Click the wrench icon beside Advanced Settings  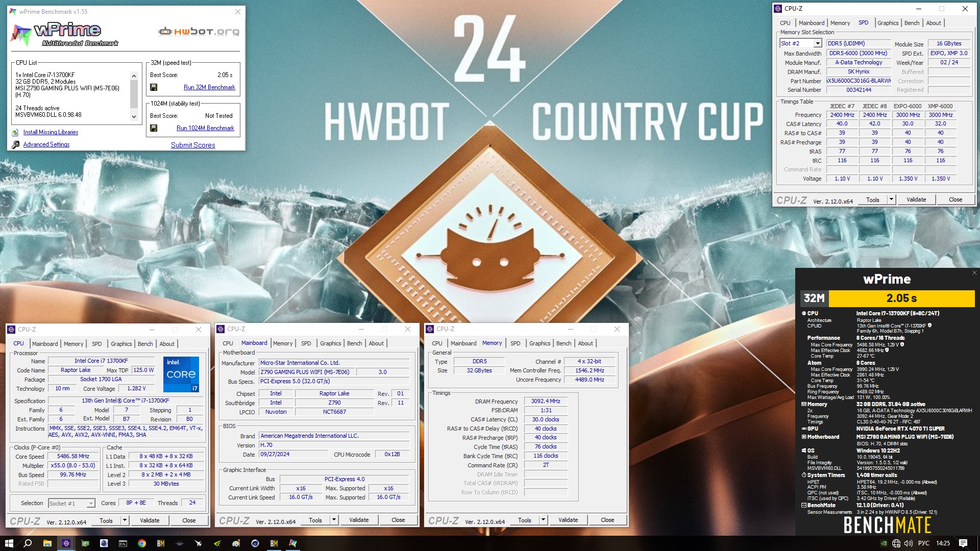[x=15, y=144]
